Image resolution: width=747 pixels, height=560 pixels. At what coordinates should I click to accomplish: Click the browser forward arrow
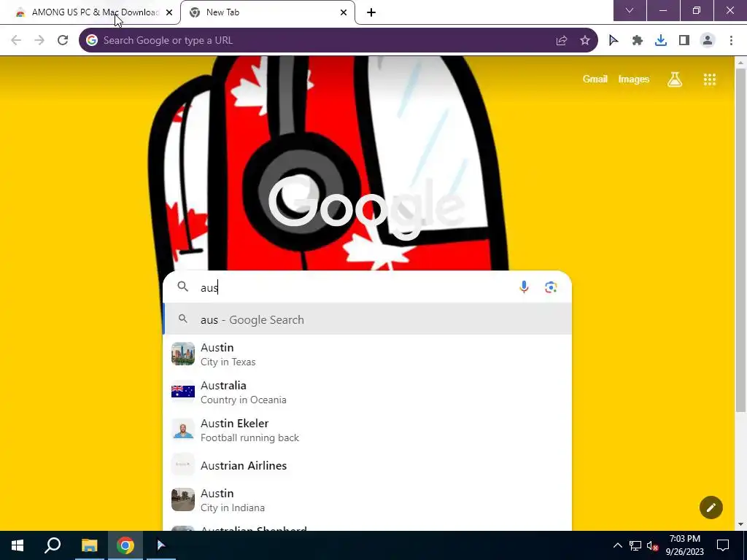pyautogui.click(x=39, y=41)
